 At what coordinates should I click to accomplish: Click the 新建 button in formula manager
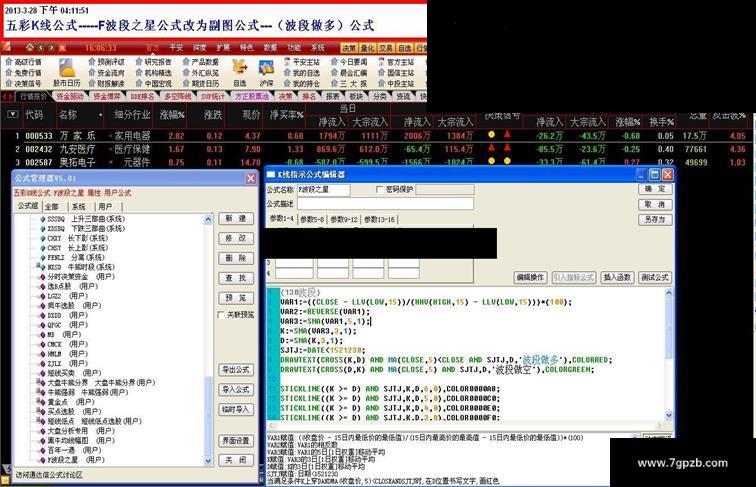pos(236,218)
